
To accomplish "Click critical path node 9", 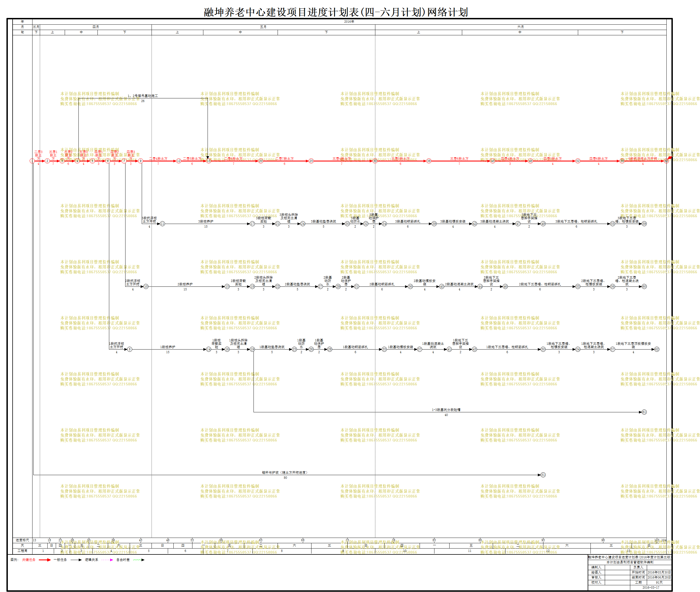I will tap(141, 161).
